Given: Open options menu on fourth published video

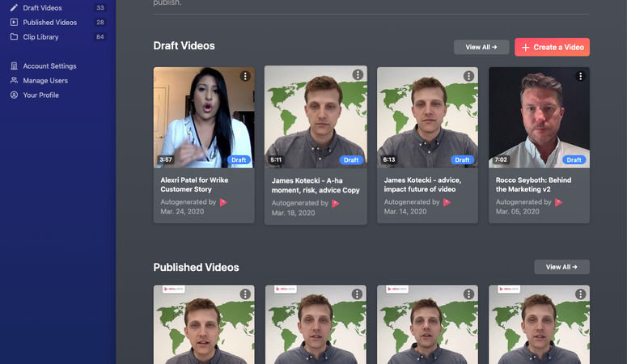Looking at the screenshot, I should pos(580,294).
